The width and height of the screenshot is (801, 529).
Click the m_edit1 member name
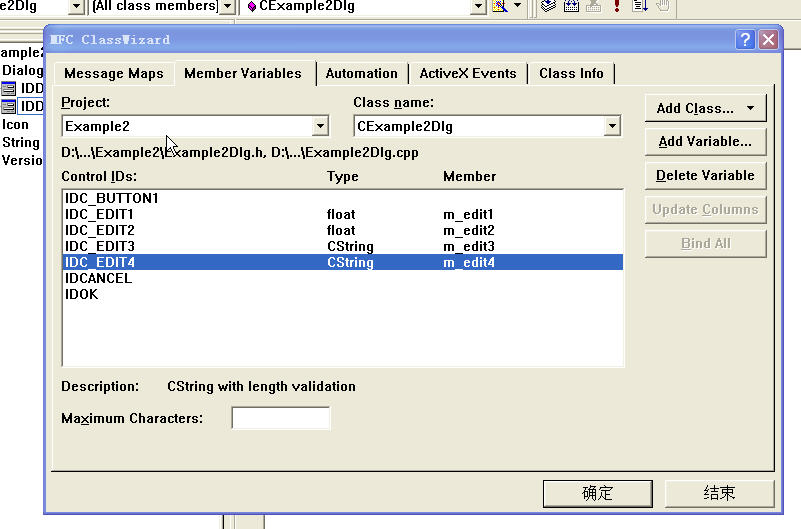click(x=468, y=214)
